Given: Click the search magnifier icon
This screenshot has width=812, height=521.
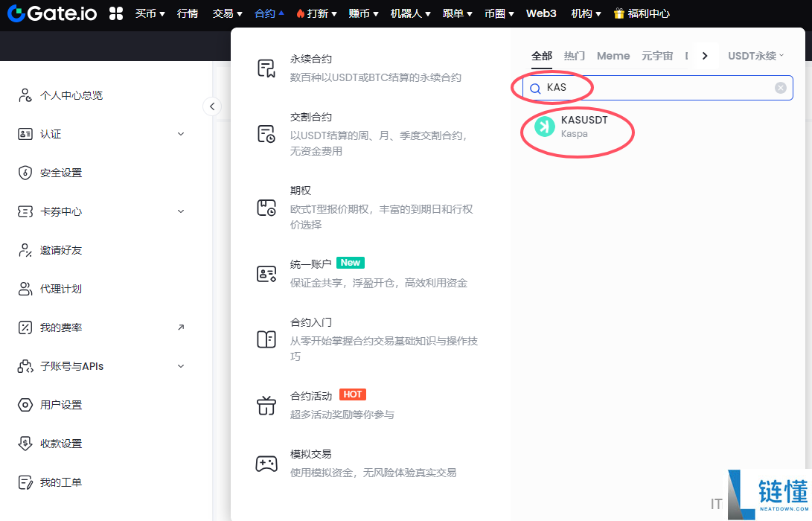Looking at the screenshot, I should point(535,89).
